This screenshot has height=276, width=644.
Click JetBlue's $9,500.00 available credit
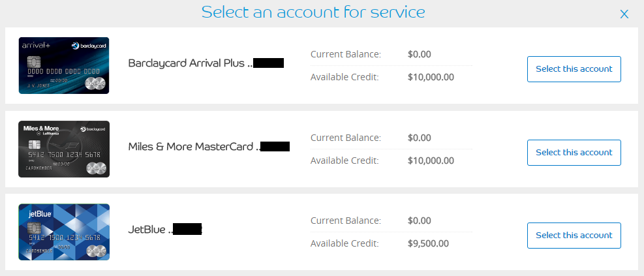click(428, 243)
